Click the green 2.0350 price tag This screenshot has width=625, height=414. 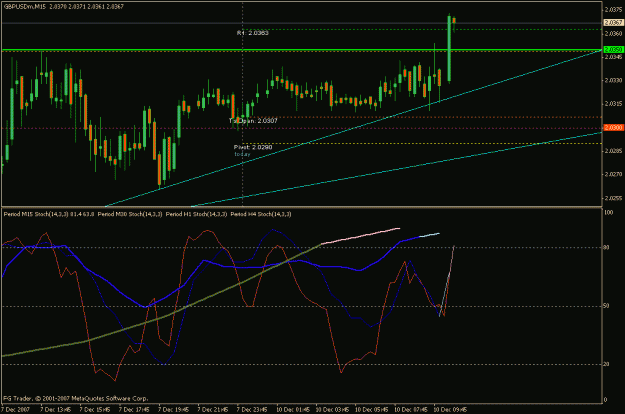(613, 50)
